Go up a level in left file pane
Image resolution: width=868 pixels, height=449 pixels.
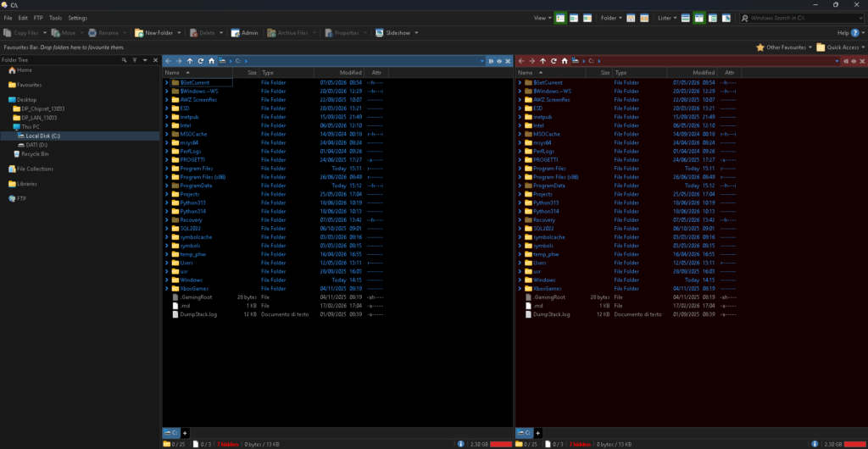tap(190, 61)
